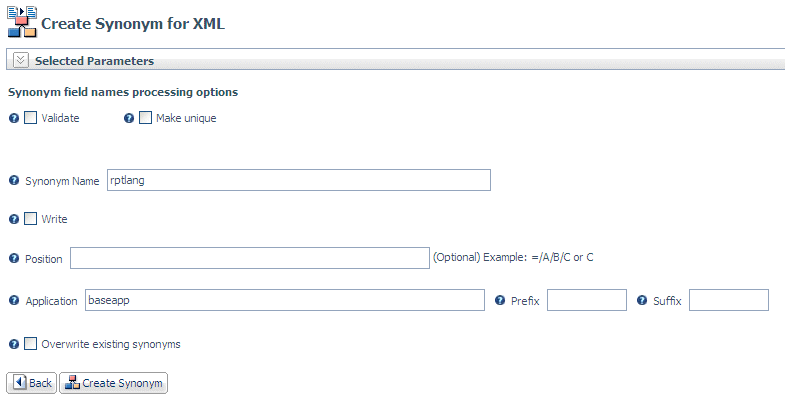Click the Back button
785x404 pixels.
click(x=32, y=383)
